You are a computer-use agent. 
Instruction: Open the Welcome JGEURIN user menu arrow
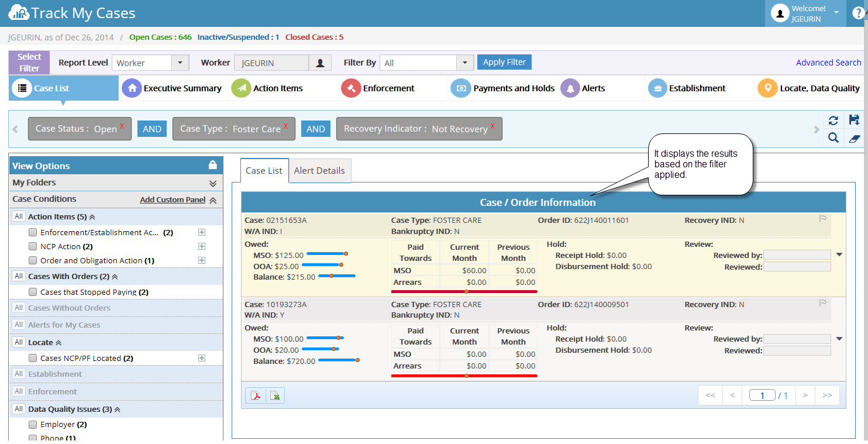click(x=836, y=12)
